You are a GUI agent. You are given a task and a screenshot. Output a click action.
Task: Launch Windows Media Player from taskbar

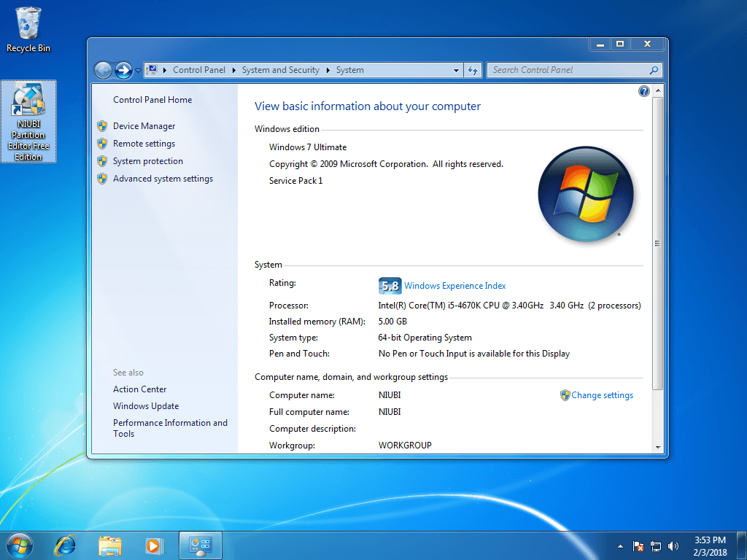tap(153, 545)
